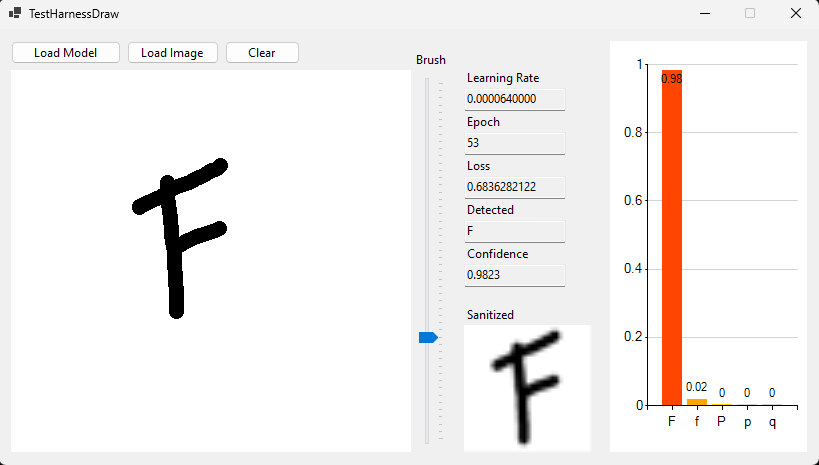This screenshot has width=819, height=465.
Task: Click the lowercase 'p' axis label
Action: pos(747,422)
